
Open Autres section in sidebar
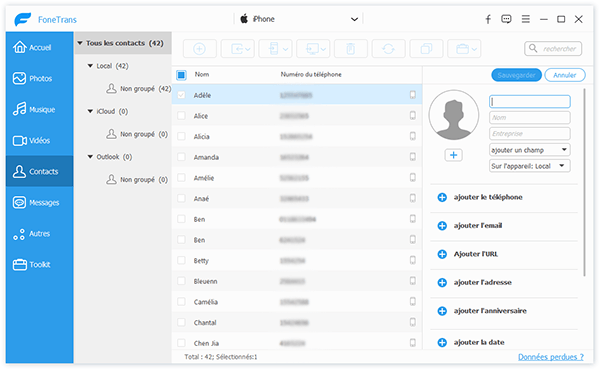(x=39, y=233)
